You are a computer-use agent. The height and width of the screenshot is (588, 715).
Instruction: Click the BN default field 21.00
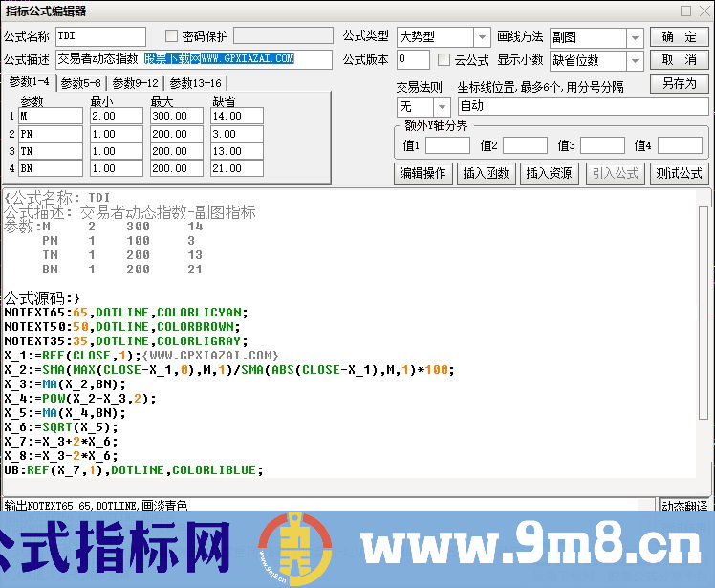tap(237, 168)
